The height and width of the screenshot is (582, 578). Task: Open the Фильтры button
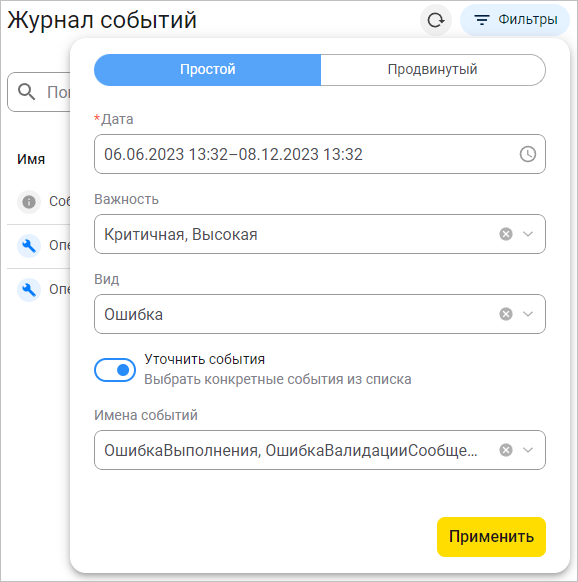pyautogui.click(x=515, y=20)
